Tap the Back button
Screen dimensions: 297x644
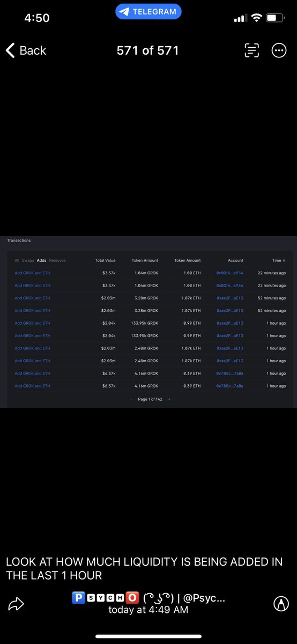[x=26, y=50]
